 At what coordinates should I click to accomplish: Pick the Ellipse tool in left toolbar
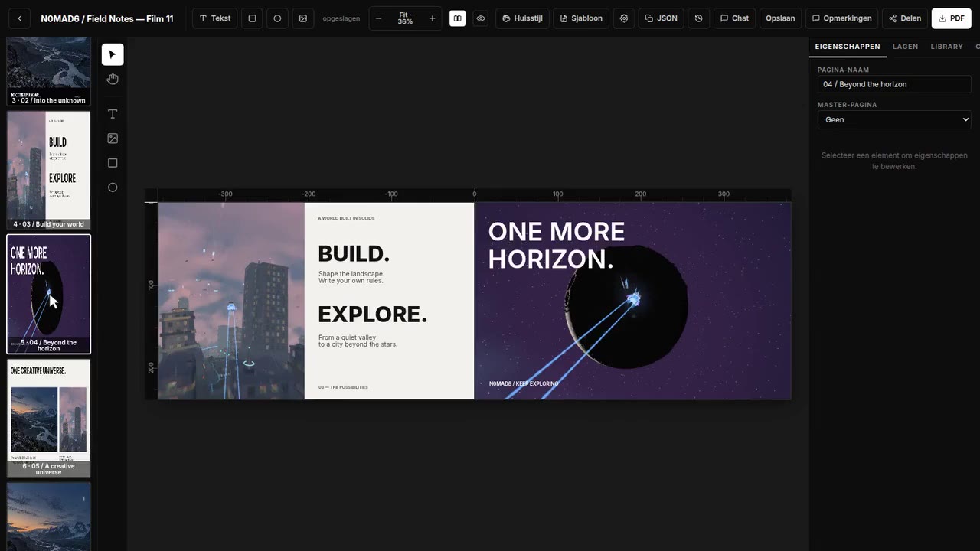tap(113, 187)
